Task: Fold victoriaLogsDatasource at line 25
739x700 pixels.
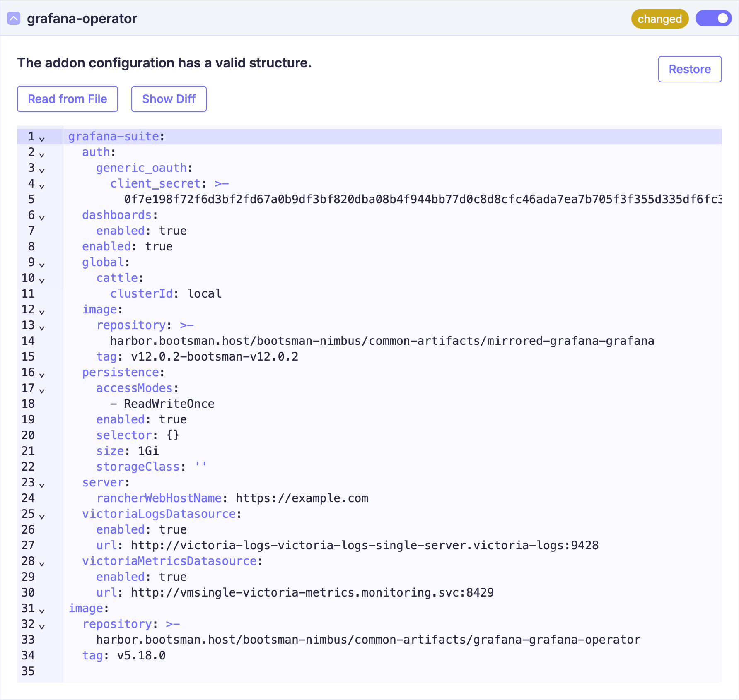Action: pyautogui.click(x=42, y=516)
